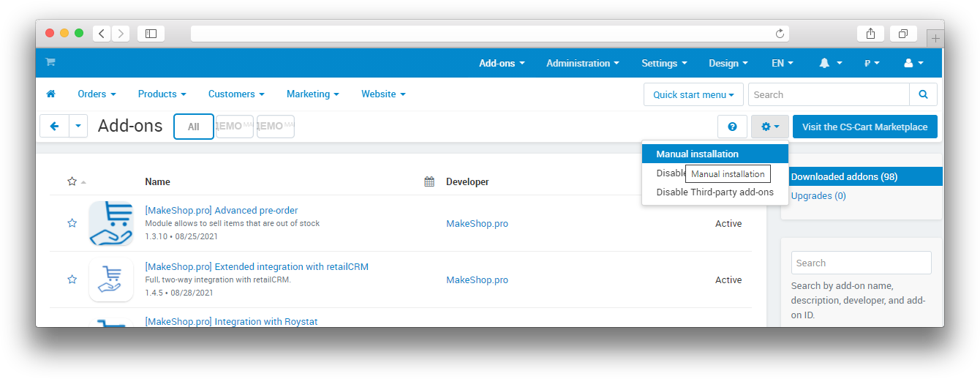The width and height of the screenshot is (980, 379).
Task: Expand the Quick start menu dropdown
Action: (693, 94)
